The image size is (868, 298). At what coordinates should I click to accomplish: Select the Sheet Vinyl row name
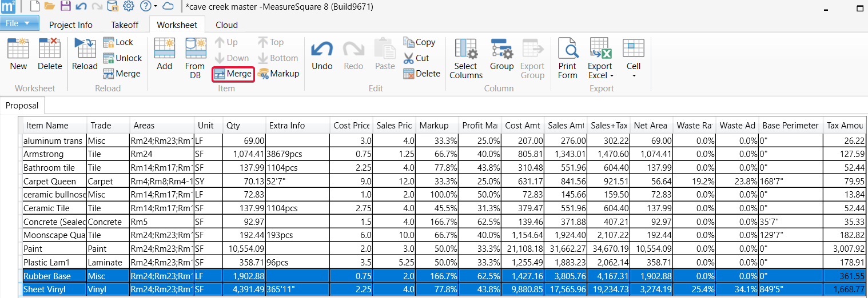54,289
